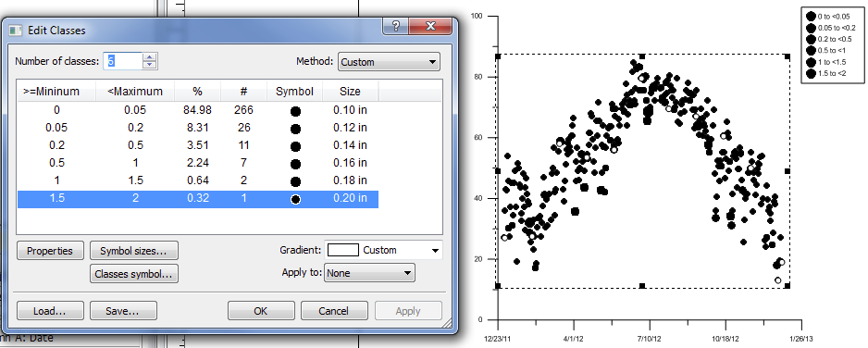Click the symbol icon in the 1 to 1.5 row
This screenshot has height=348, width=868.
coord(295,181)
